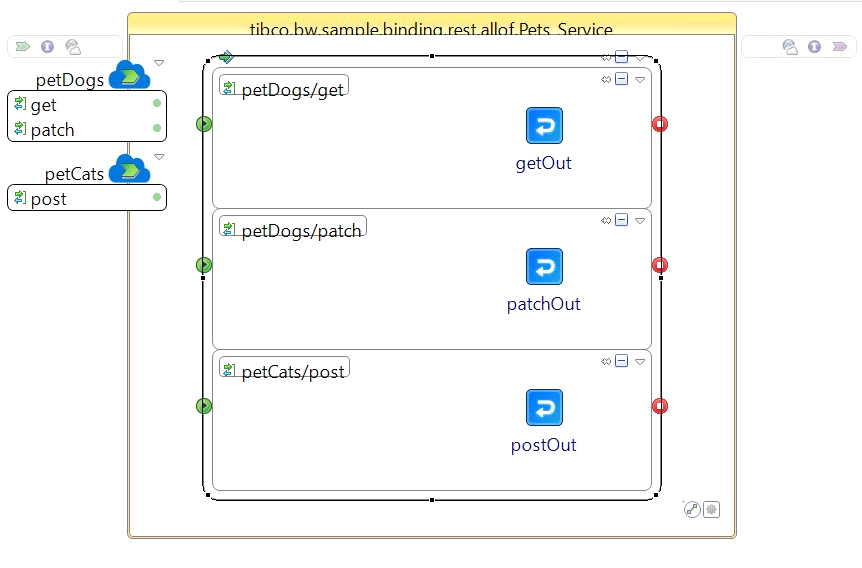Click the transition link icon at bottom right
This screenshot has width=862, height=568.
tap(692, 510)
